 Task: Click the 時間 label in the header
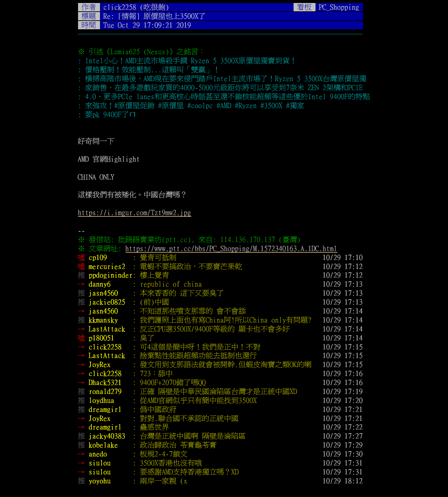pyautogui.click(x=89, y=25)
